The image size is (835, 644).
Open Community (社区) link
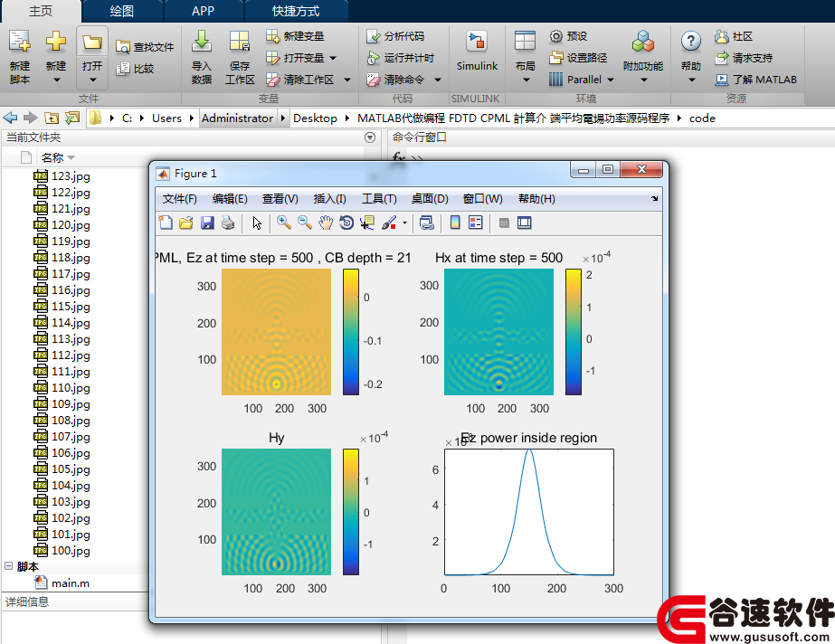point(734,36)
